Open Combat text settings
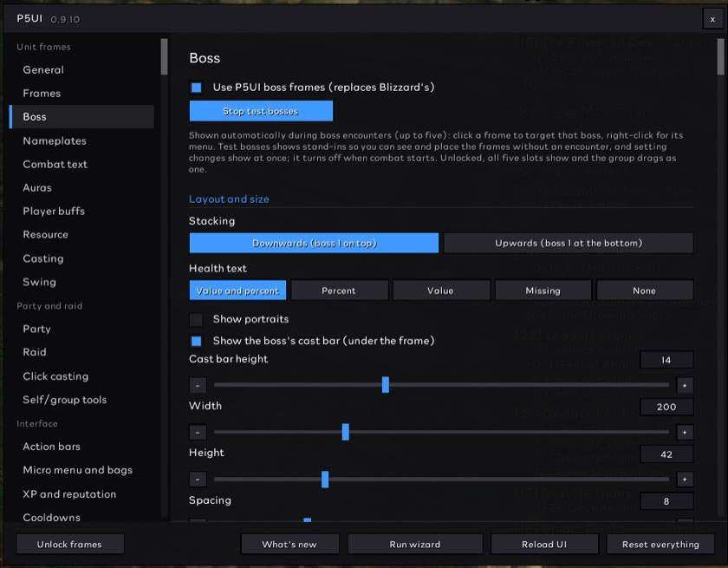The image size is (728, 568). (81, 164)
